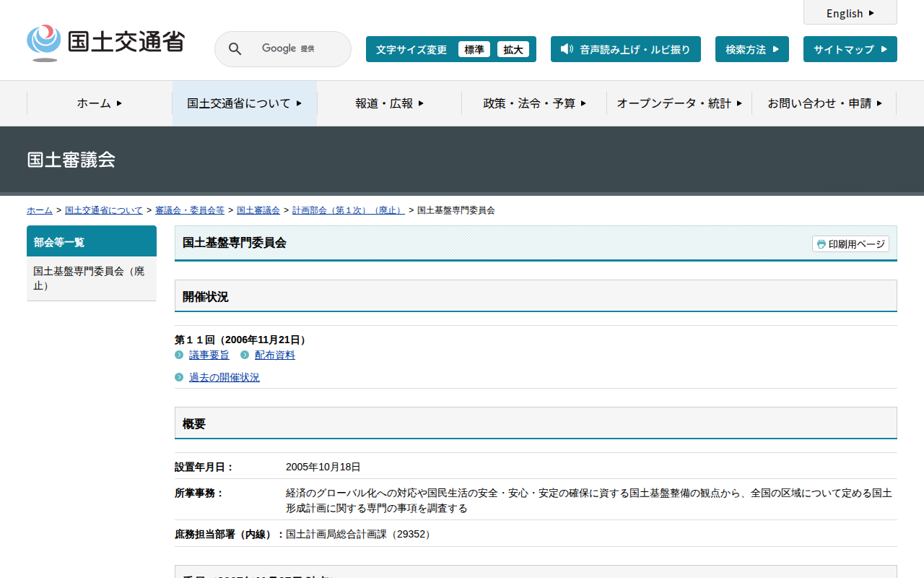
Task: Click the 国土交通省 logo
Action: (x=105, y=43)
